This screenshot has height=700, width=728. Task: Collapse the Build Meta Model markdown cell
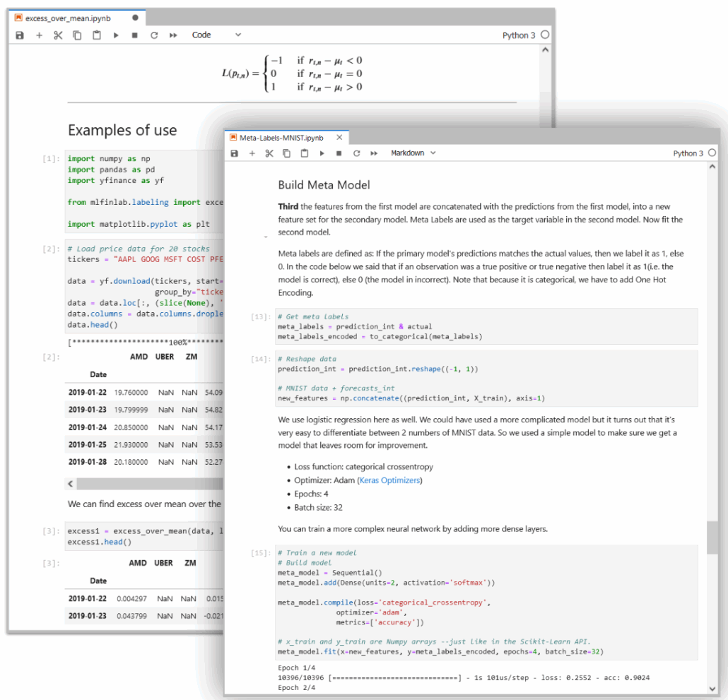click(265, 236)
